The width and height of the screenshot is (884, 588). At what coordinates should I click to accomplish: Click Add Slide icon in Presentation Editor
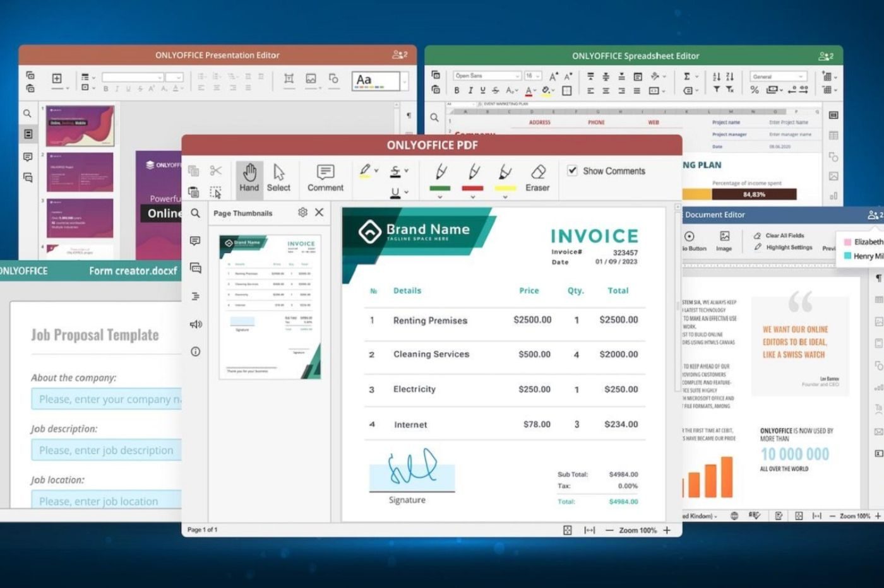[57, 78]
